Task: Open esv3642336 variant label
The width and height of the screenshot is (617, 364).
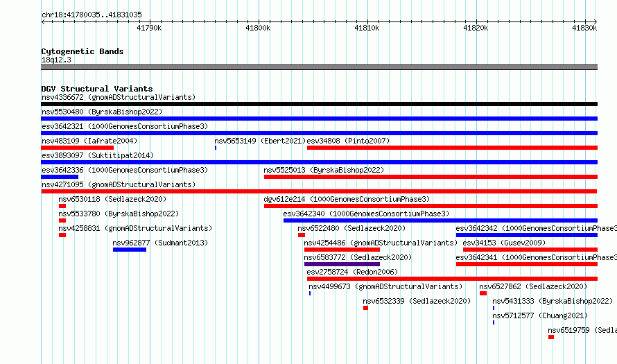Action: 125,170
